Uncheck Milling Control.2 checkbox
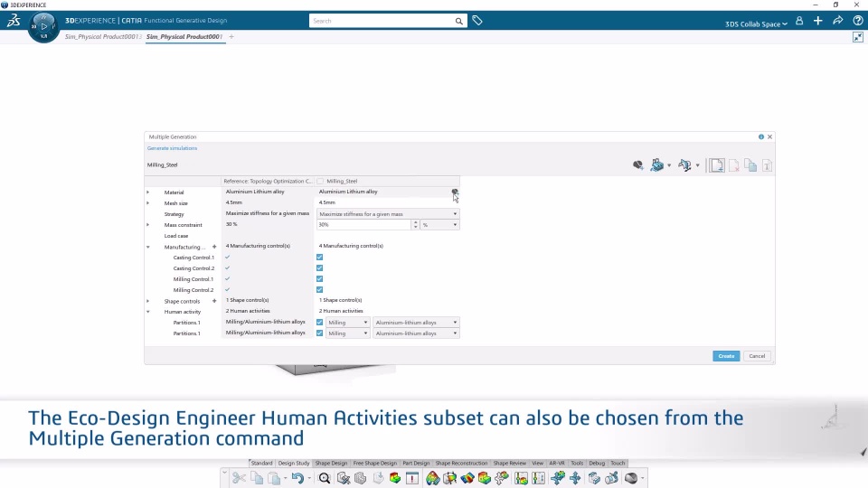 tap(319, 290)
